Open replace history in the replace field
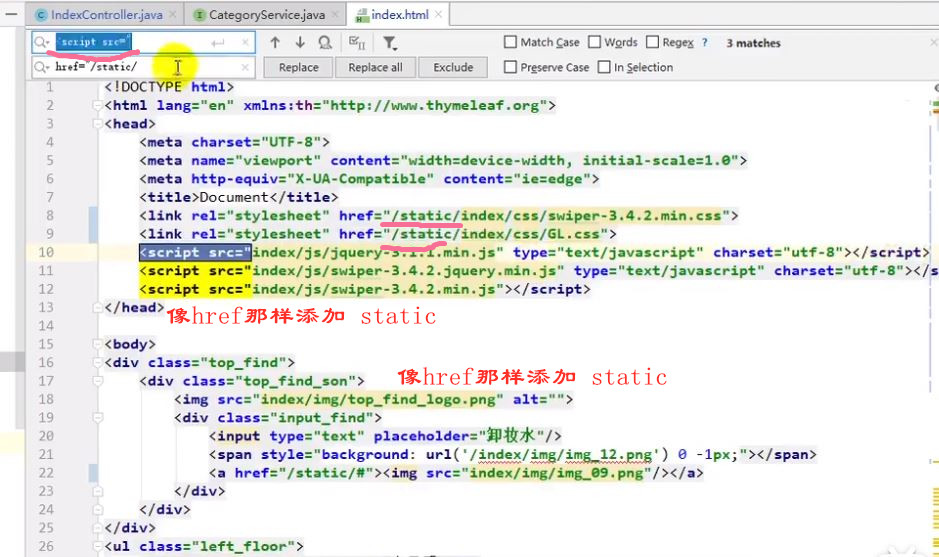The width and height of the screenshot is (939, 557). point(41,67)
